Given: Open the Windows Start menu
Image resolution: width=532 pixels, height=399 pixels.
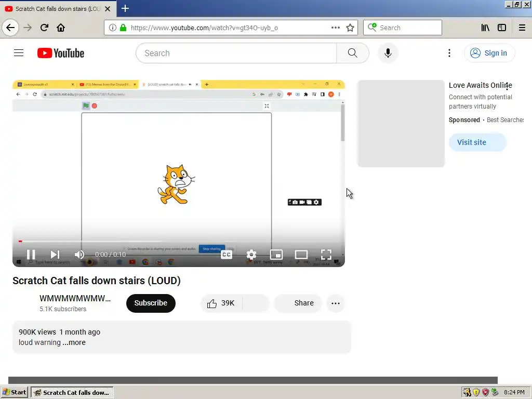Looking at the screenshot, I should (14, 392).
